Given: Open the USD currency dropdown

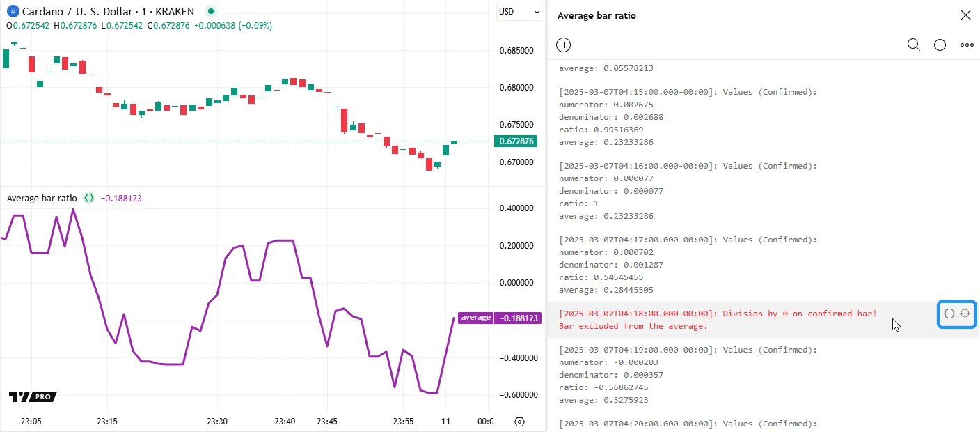Looking at the screenshot, I should pyautogui.click(x=519, y=12).
